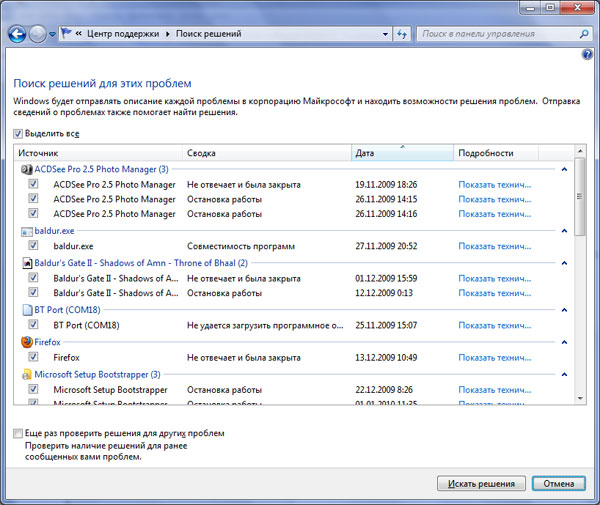Click the Microsoft Setup Bootstrapper group icon

tap(27, 375)
